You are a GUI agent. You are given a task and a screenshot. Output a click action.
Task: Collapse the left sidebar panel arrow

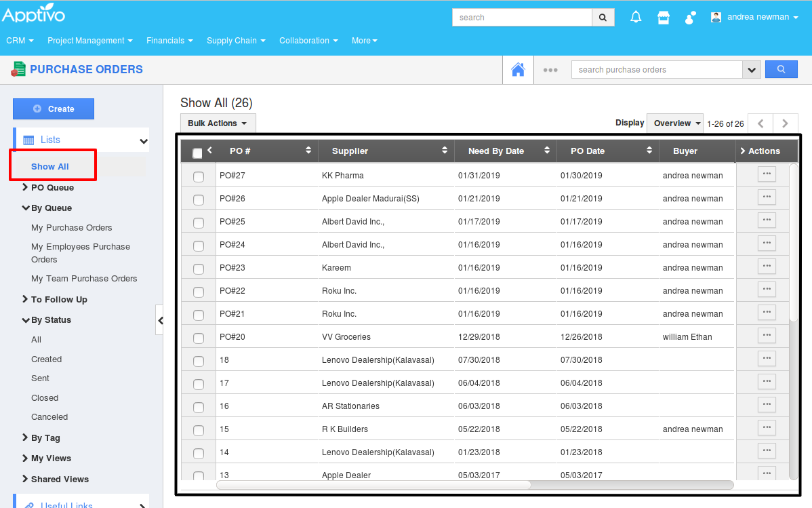click(x=160, y=320)
